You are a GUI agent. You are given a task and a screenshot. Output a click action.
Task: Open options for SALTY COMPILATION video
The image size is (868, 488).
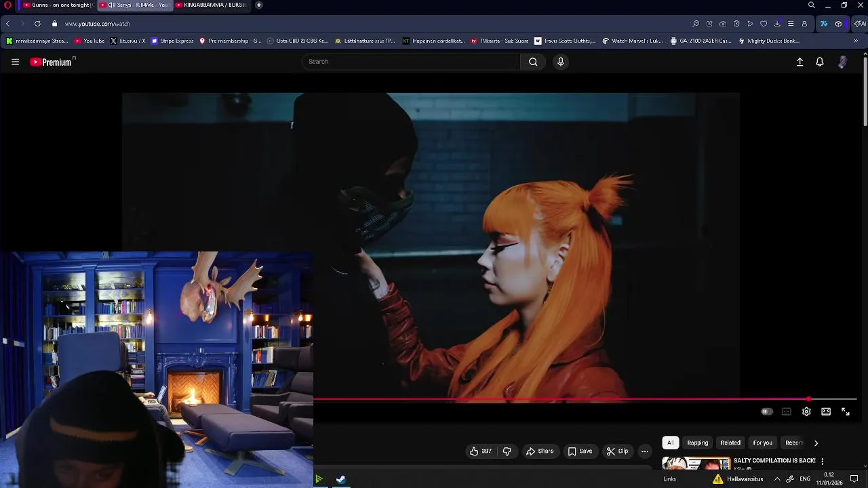823,462
